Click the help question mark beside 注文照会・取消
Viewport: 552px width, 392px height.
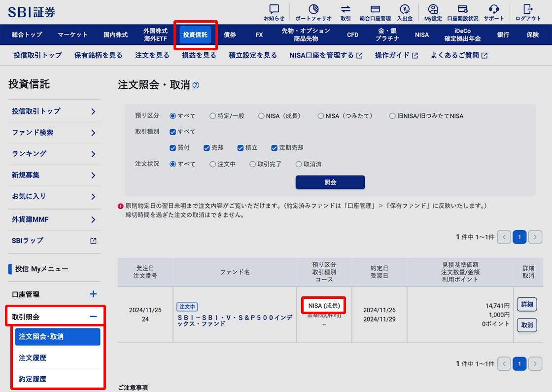pyautogui.click(x=196, y=85)
